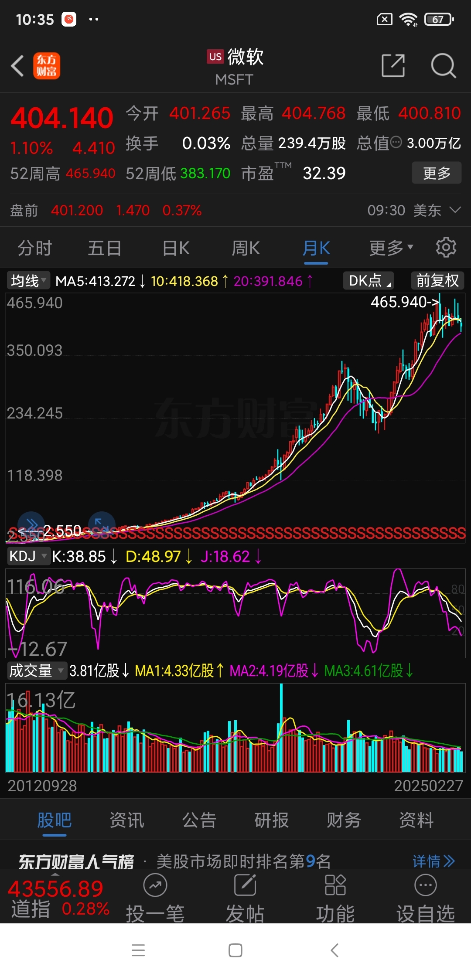Viewport: 471px width, 980px height.
Task: Share the MSFT stock page
Action: (x=393, y=66)
